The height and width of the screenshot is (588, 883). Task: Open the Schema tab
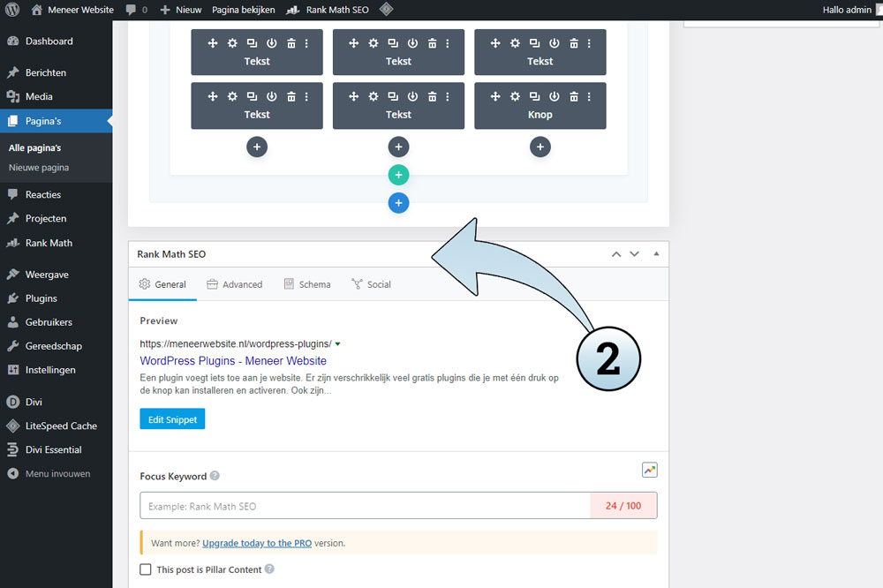tap(307, 284)
